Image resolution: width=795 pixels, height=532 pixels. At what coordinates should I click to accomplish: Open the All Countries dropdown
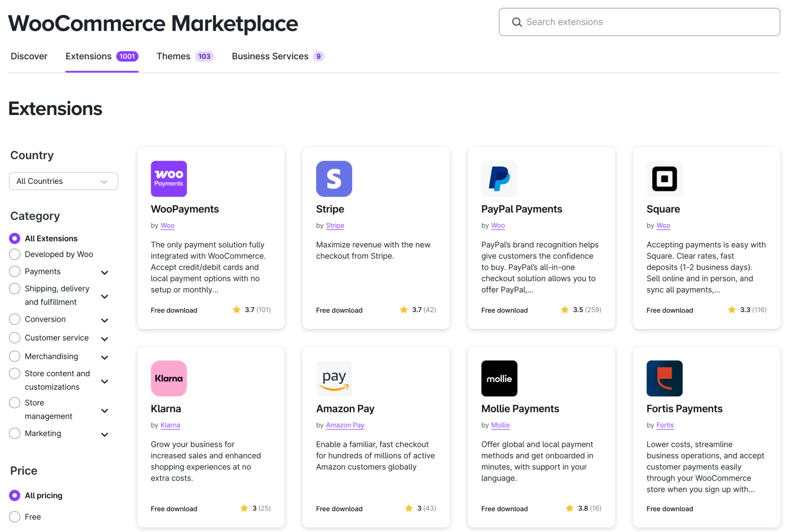(63, 181)
